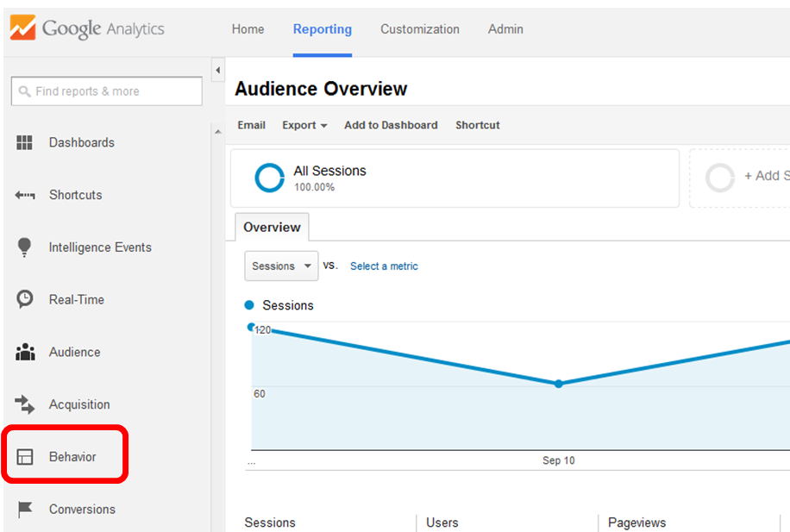Click the Sep 10 data point on chart
Screen dimensions: 790x532
(558, 384)
